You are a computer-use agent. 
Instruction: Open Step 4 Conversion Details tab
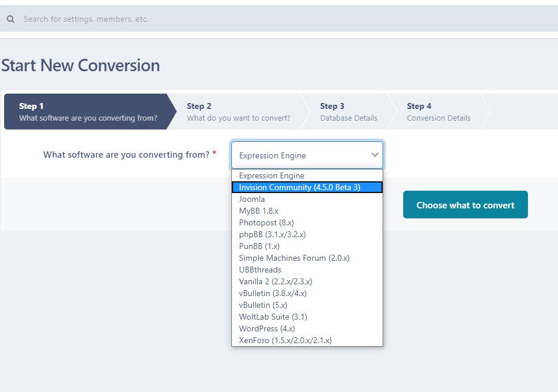point(439,111)
